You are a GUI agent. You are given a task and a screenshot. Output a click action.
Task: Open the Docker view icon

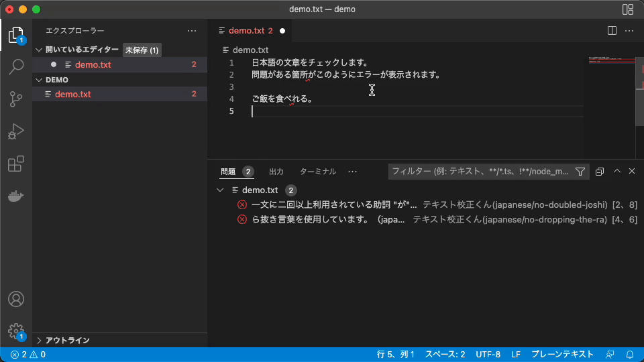16,196
